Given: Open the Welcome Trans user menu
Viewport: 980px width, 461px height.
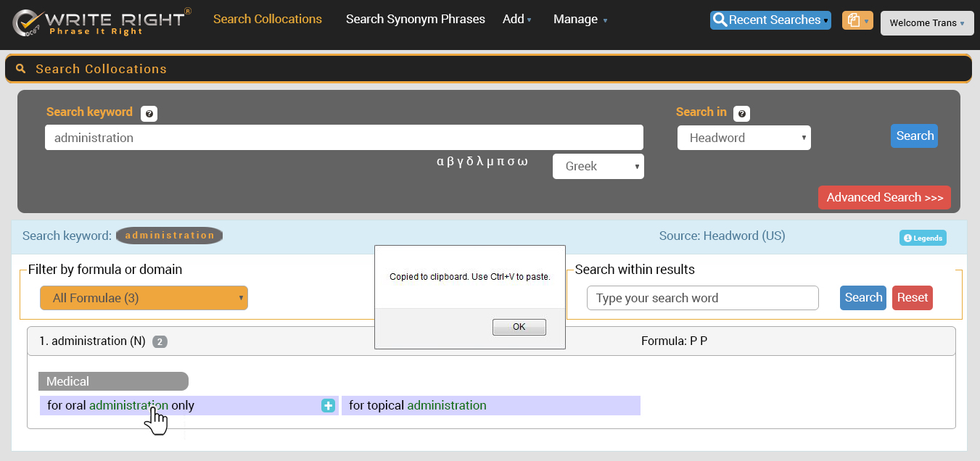Looking at the screenshot, I should (927, 23).
